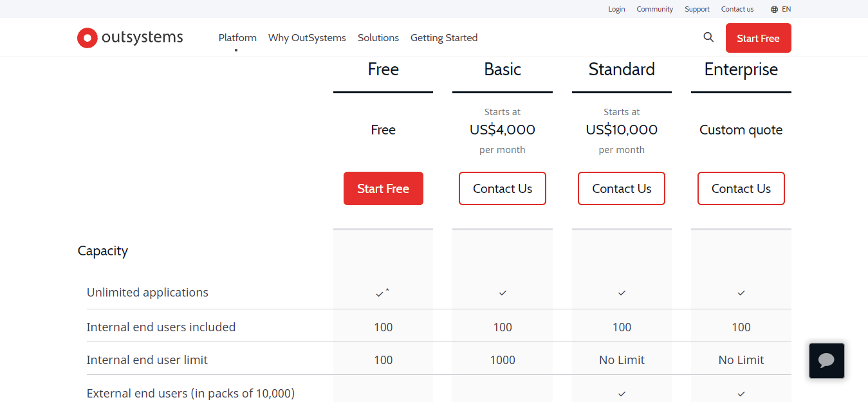Screen dimensions: 868x402
Task: Click Unlimited applications checkmark for Basic plan
Action: click(x=503, y=293)
